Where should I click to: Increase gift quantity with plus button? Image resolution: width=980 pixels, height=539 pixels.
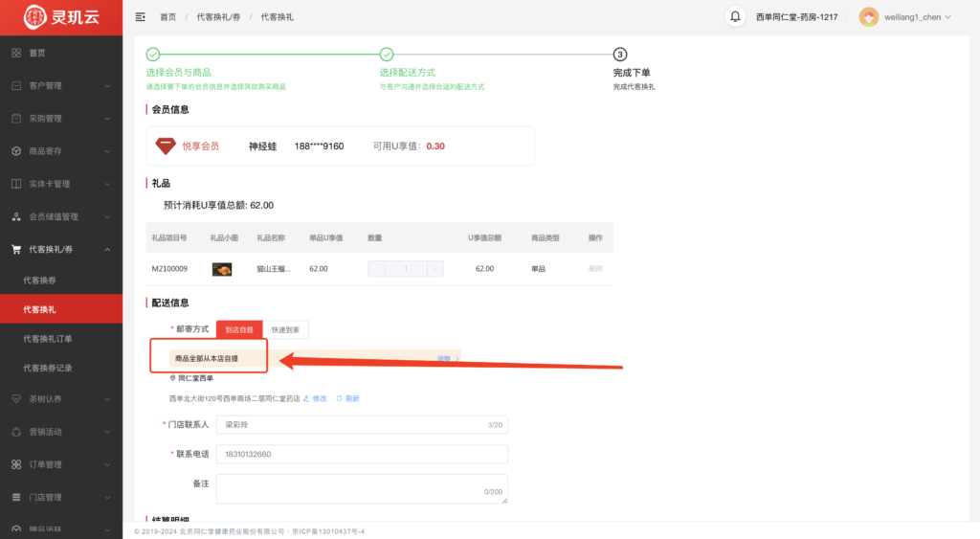coord(435,269)
